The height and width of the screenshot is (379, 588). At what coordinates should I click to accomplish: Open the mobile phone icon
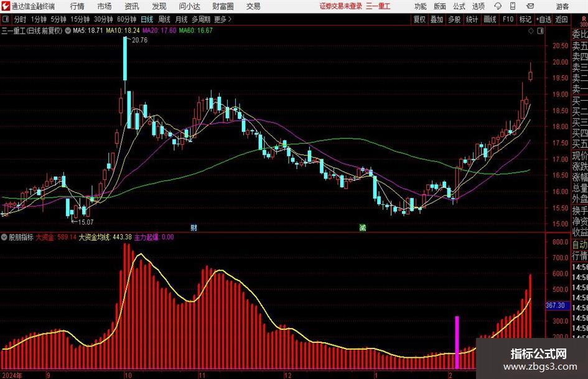point(513,6)
